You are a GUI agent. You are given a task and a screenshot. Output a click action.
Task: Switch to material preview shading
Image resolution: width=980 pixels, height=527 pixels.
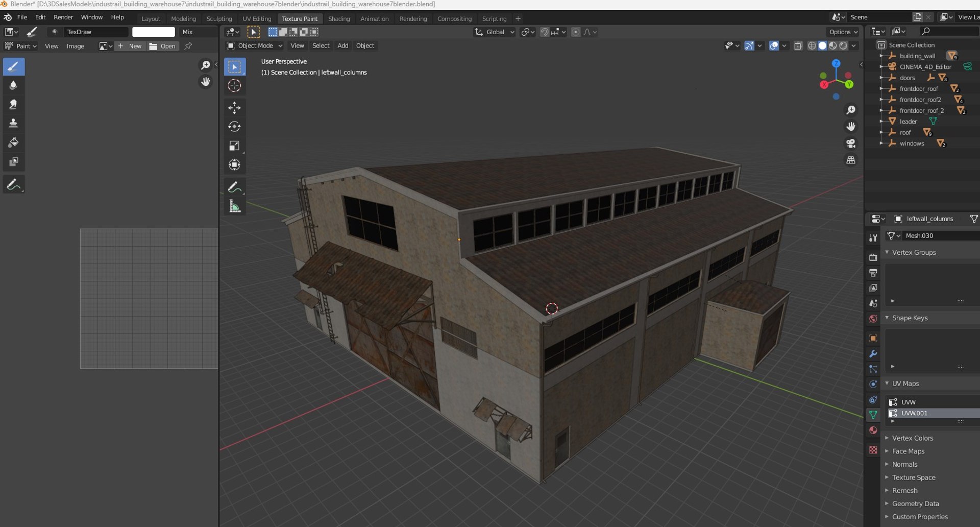pos(832,45)
